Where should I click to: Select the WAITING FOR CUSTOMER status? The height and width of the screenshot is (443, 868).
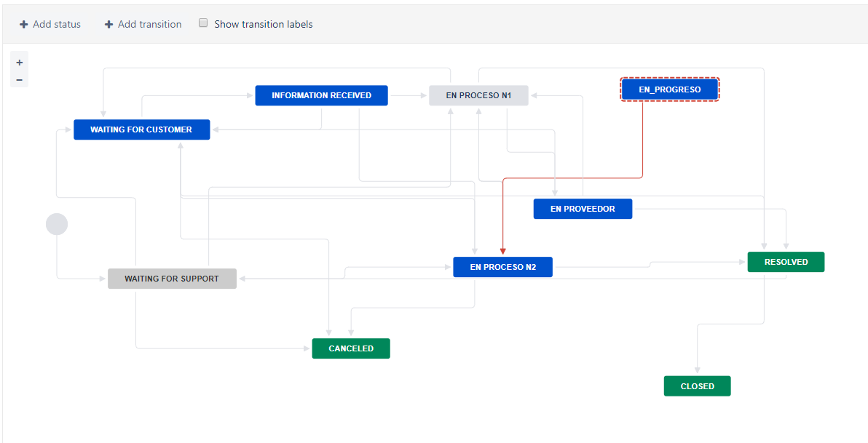[x=142, y=129]
